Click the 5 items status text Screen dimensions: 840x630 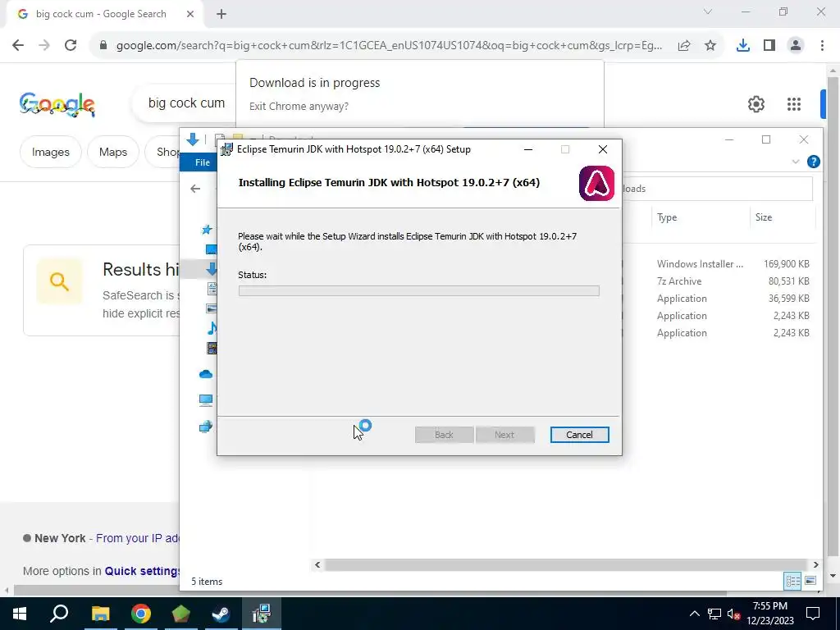tap(207, 582)
